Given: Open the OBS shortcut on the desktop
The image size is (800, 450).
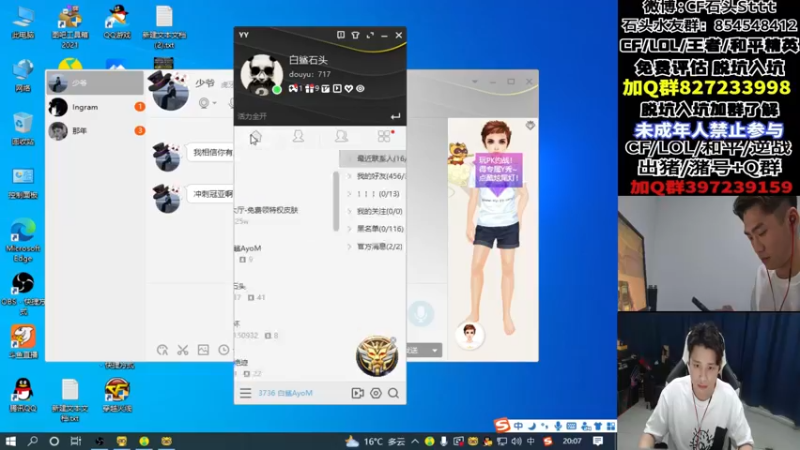Looking at the screenshot, I should (23, 293).
